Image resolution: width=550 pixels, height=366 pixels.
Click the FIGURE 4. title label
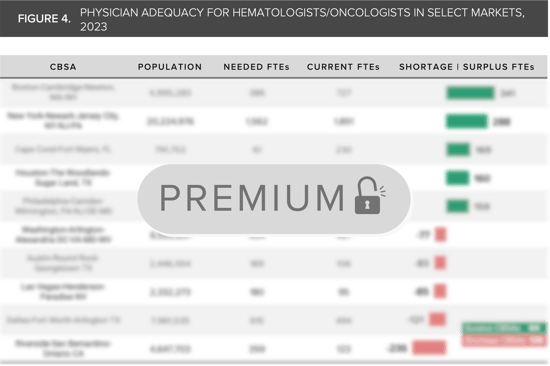tap(44, 19)
